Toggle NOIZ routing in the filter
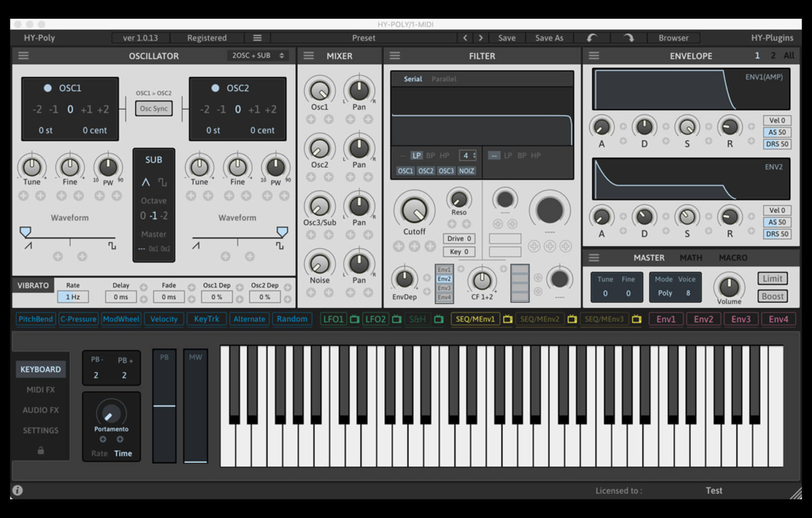The width and height of the screenshot is (812, 518). pos(467,171)
